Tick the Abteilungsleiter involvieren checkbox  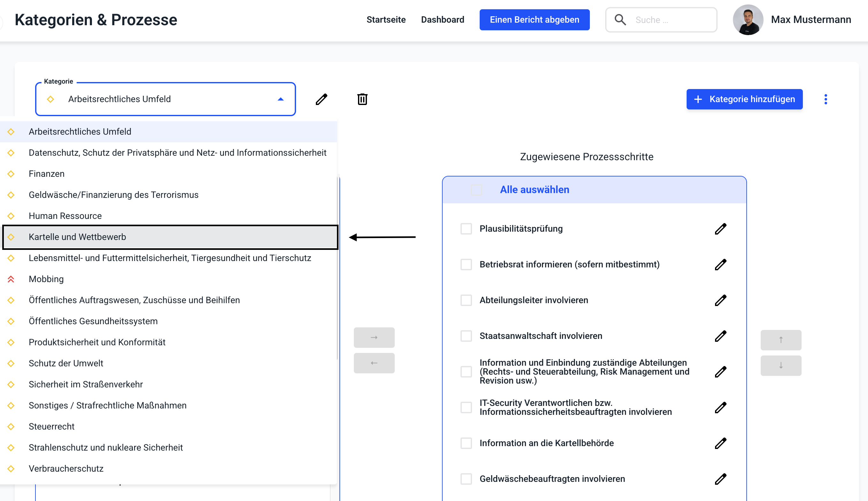[x=466, y=300]
